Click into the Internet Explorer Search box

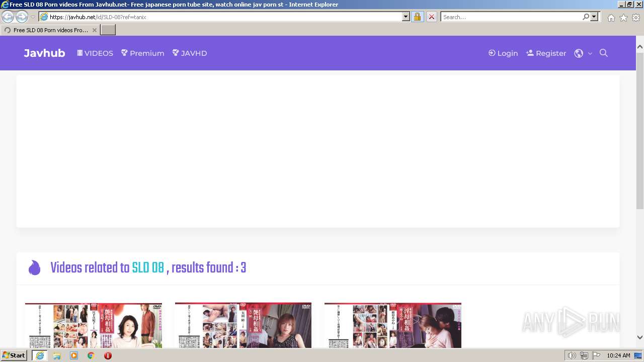tap(511, 17)
